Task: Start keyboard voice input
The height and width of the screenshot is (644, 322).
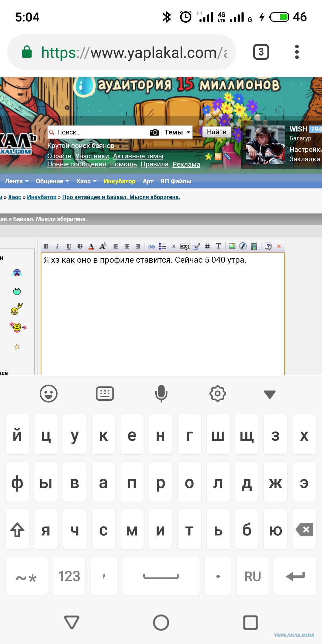Action: pos(161,394)
